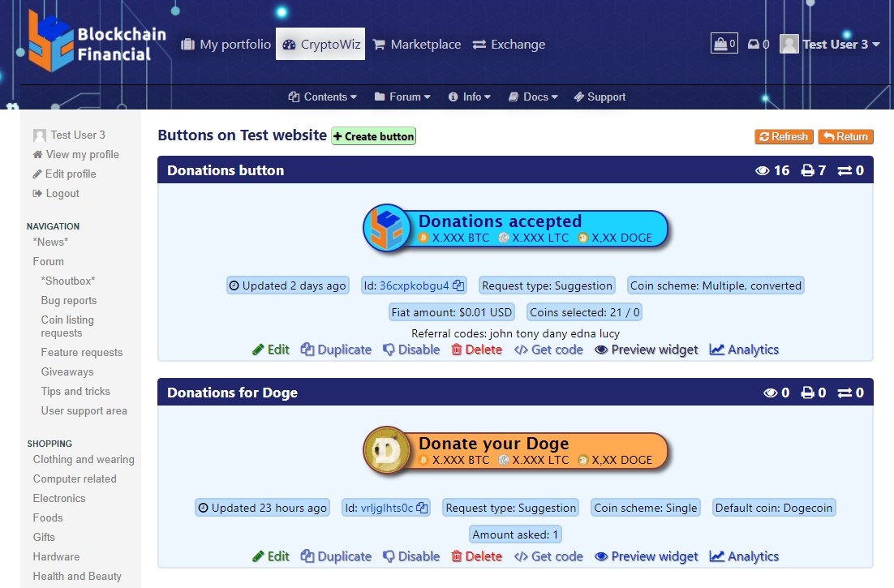Open Feature requests in sidebar
Image resolution: width=894 pixels, height=588 pixels.
[82, 352]
